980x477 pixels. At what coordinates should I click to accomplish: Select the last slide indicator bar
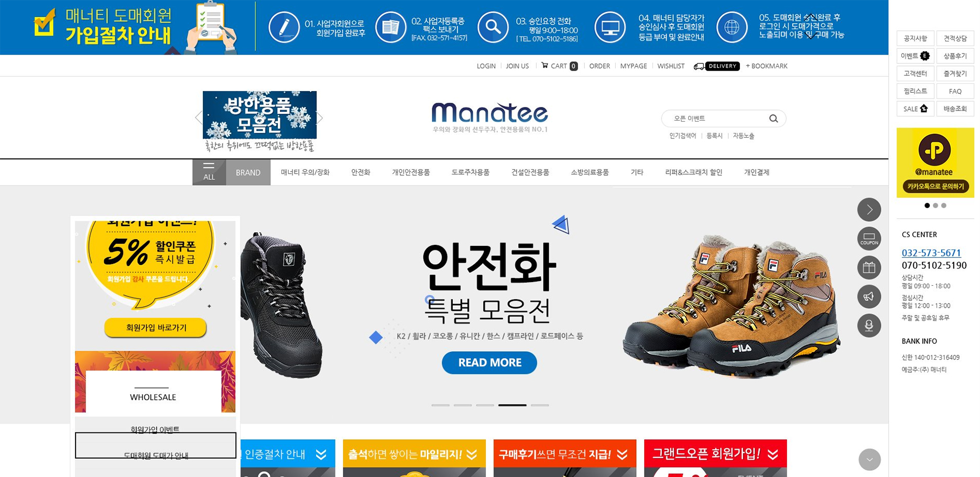click(x=540, y=405)
